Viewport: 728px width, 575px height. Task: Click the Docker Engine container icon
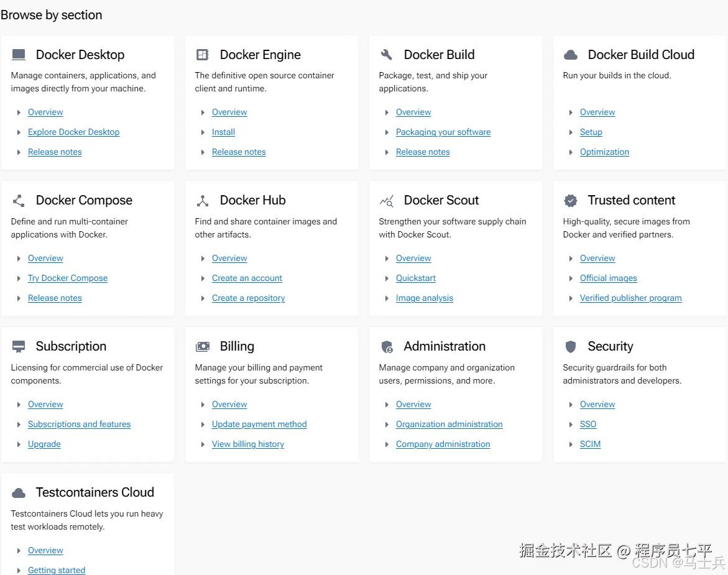click(x=202, y=54)
